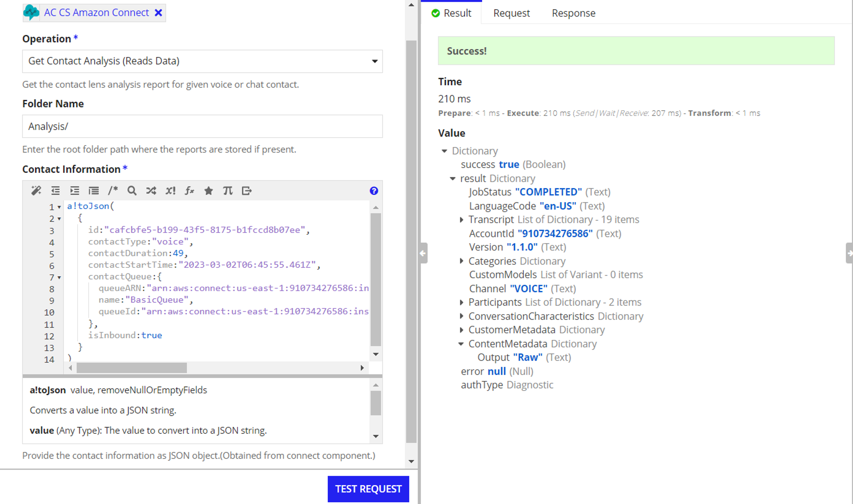
Task: Switch to the Request tab
Action: point(511,13)
